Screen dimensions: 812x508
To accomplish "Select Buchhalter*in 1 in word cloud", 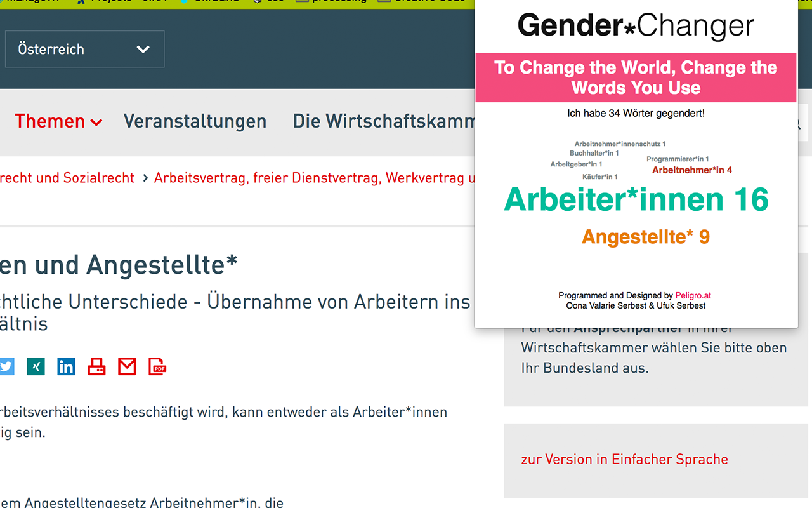I will tap(594, 153).
